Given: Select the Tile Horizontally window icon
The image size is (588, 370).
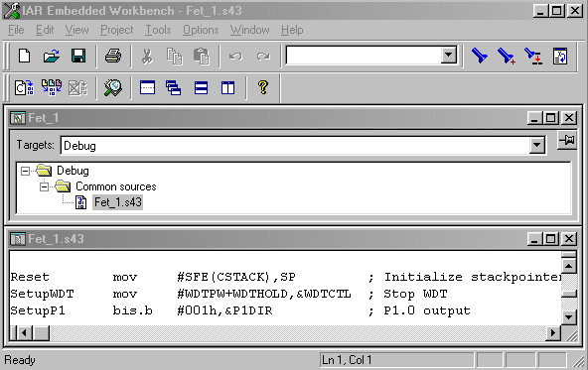Looking at the screenshot, I should tap(201, 88).
